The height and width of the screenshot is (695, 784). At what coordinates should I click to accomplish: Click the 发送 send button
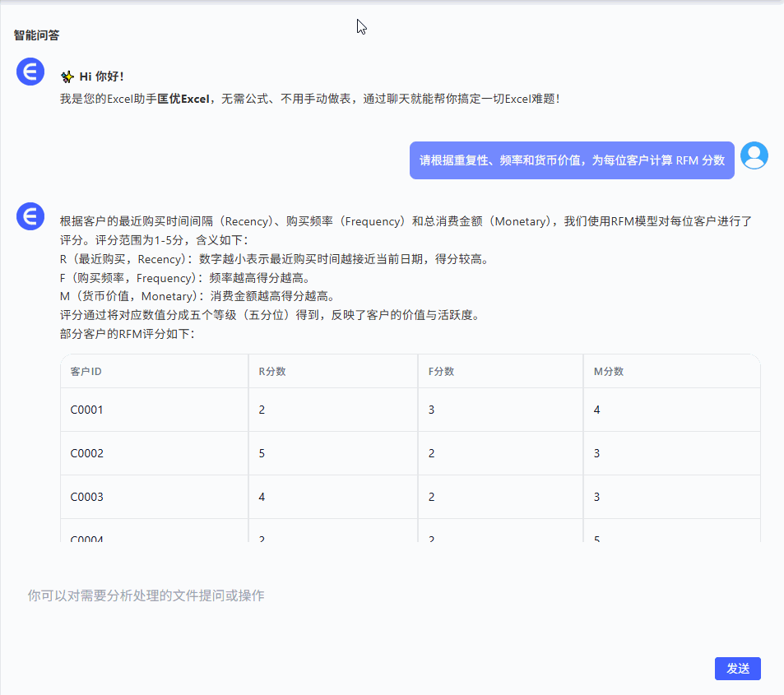click(737, 669)
